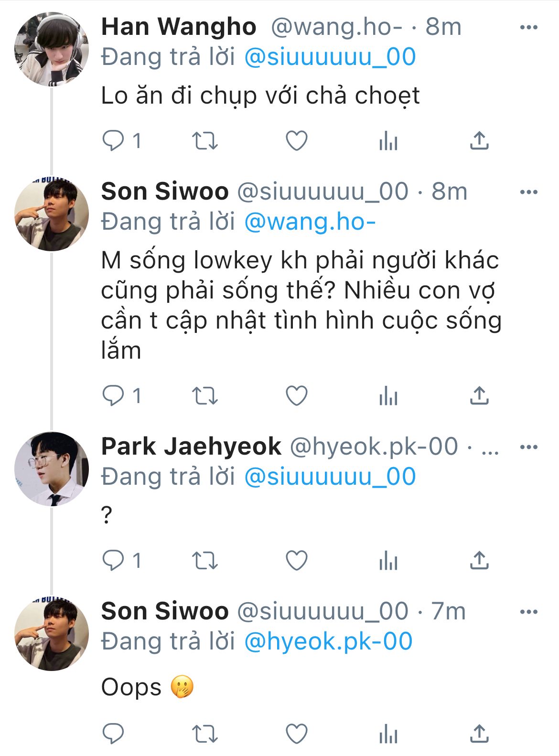Click the Park Jaehyeok display name
The height and width of the screenshot is (756, 559).
pos(191,447)
